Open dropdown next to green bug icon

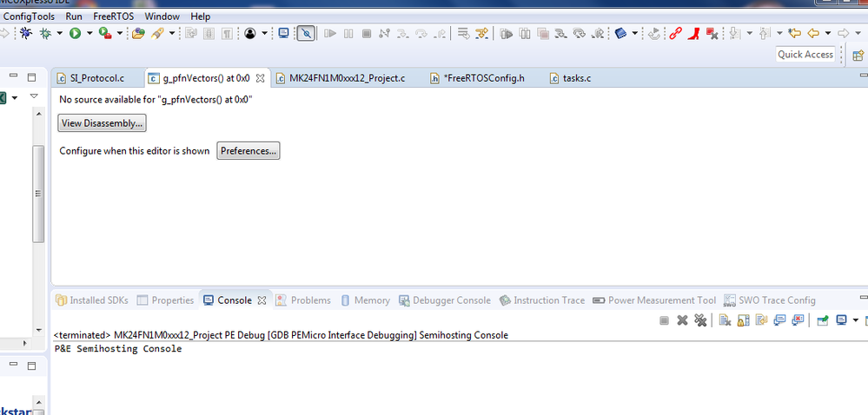click(59, 34)
